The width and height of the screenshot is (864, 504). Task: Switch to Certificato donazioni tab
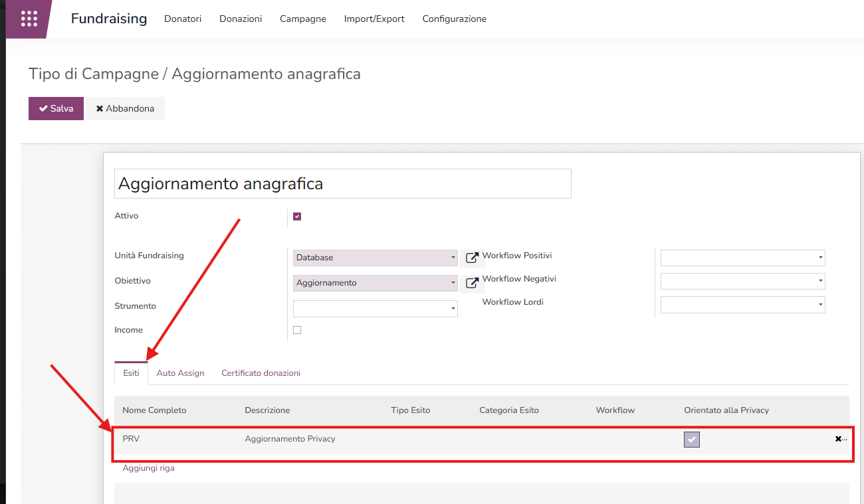(261, 373)
